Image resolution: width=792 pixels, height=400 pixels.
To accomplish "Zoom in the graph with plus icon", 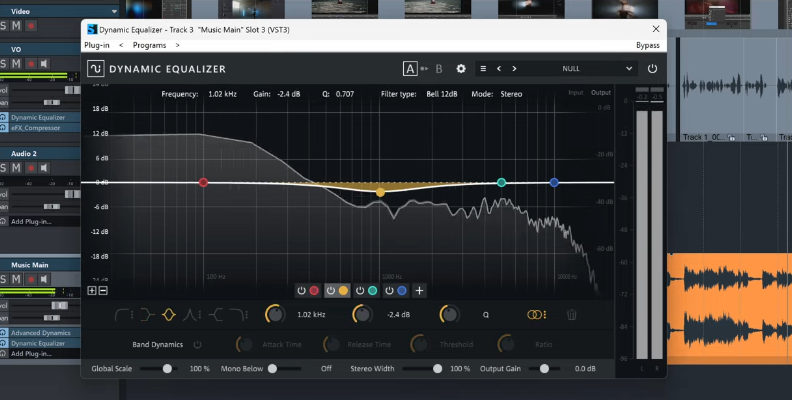I will 92,291.
